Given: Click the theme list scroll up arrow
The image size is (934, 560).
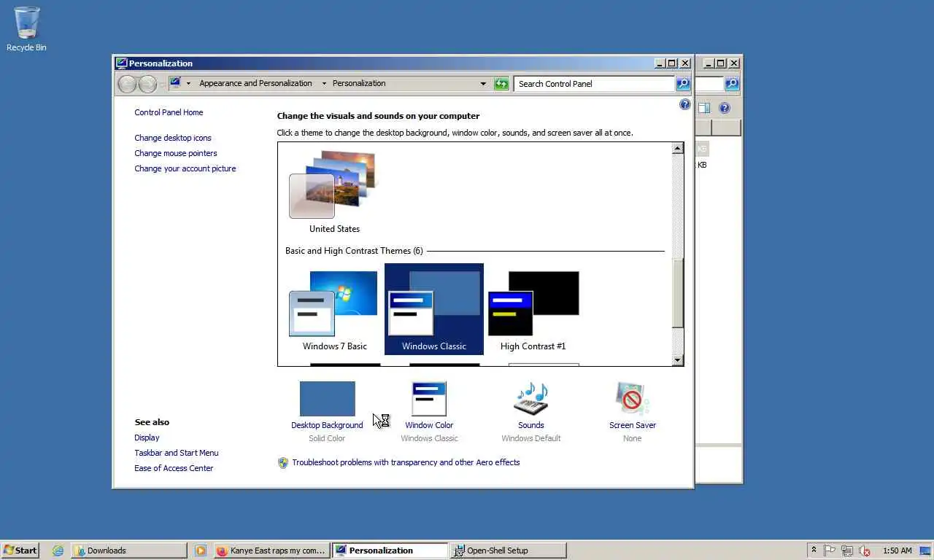Looking at the screenshot, I should tap(678, 148).
